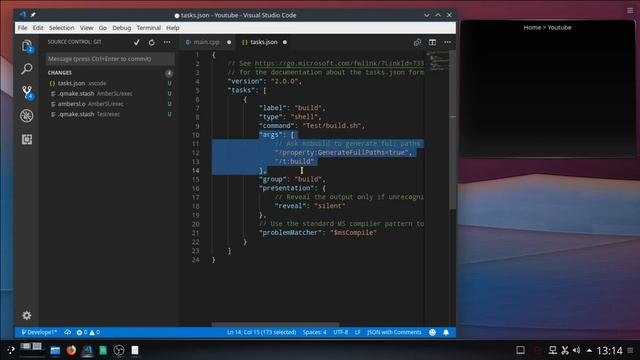
Task: Click the Develope1* git branch in status bar
Action: pyautogui.click(x=39, y=332)
